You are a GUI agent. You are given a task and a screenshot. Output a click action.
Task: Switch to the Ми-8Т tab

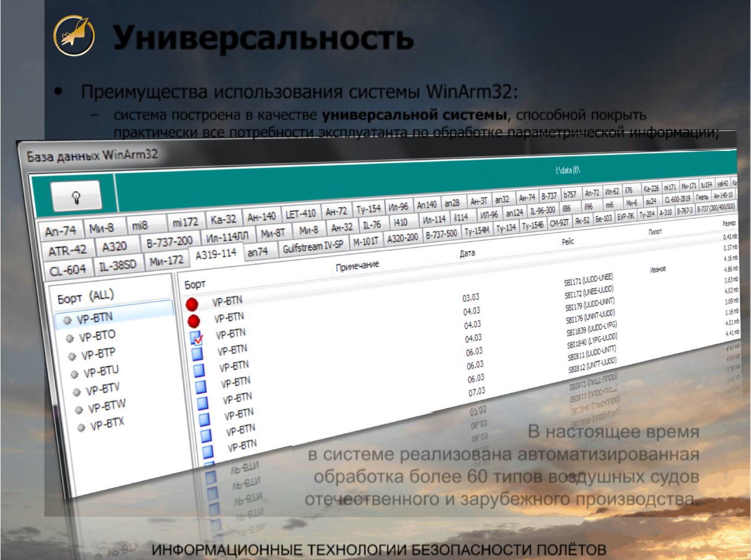click(x=273, y=233)
